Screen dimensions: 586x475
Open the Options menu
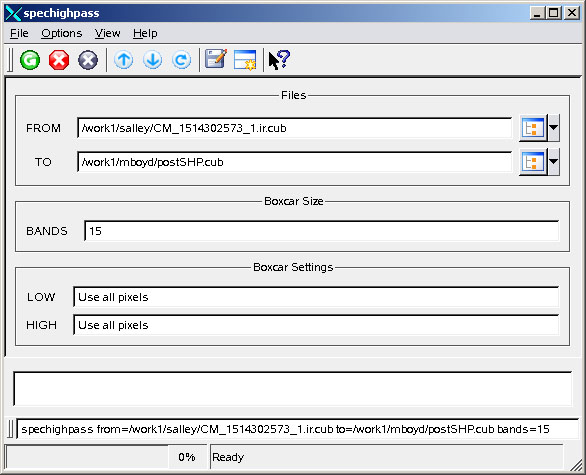point(62,34)
